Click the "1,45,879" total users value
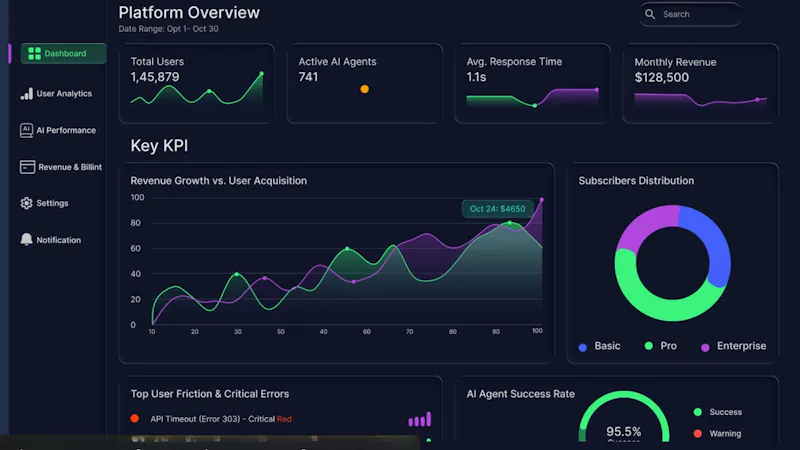Screen dimensions: 800x450 [x=155, y=77]
